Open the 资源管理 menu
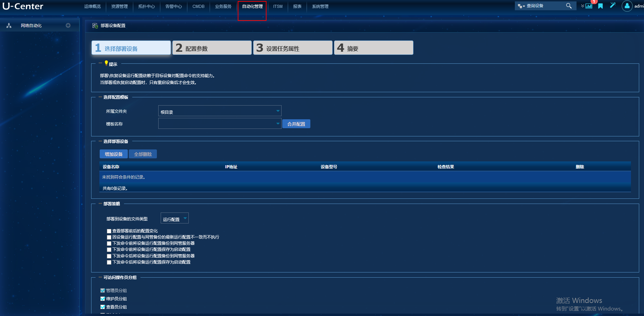The width and height of the screenshot is (644, 316). [x=120, y=7]
